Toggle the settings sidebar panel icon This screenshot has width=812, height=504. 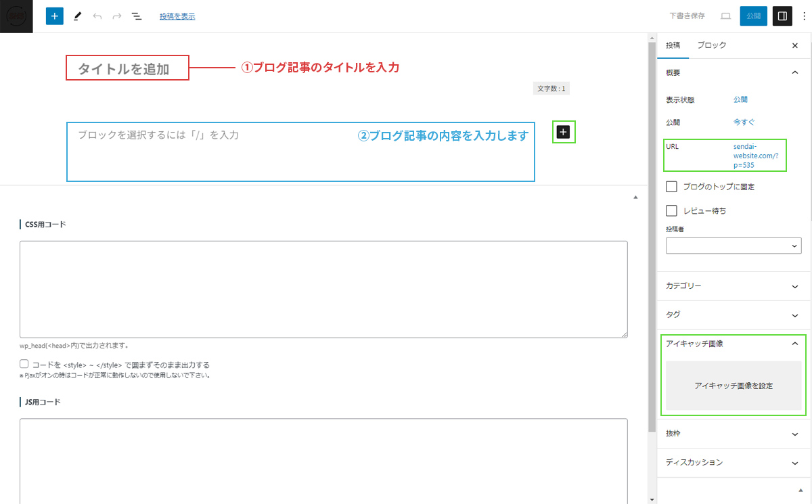click(x=782, y=16)
